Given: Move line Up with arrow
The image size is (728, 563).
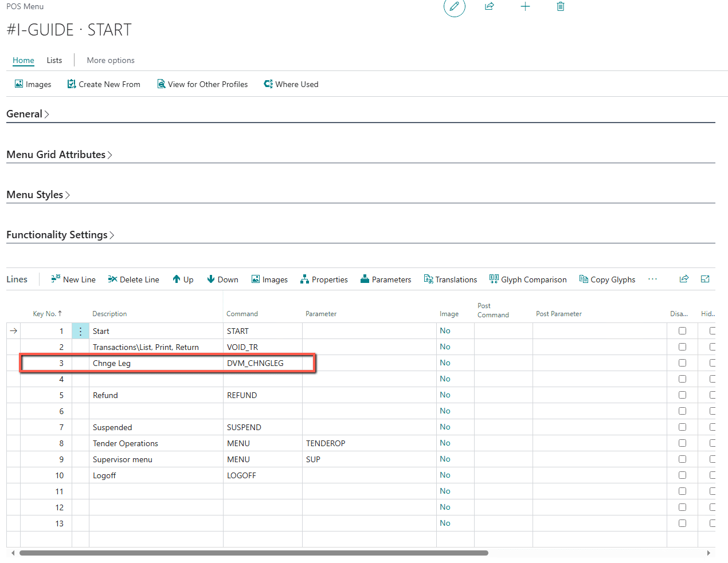Looking at the screenshot, I should (x=183, y=279).
